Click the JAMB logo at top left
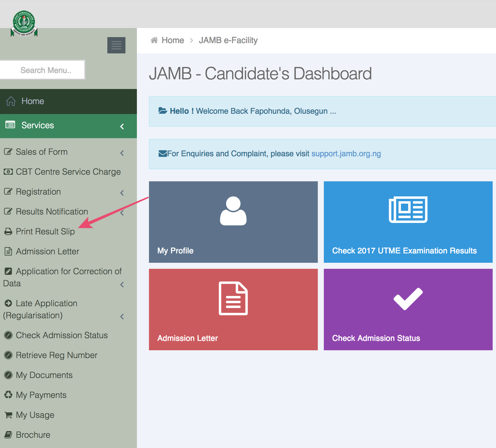The width and height of the screenshot is (496, 448). pyautogui.click(x=24, y=23)
